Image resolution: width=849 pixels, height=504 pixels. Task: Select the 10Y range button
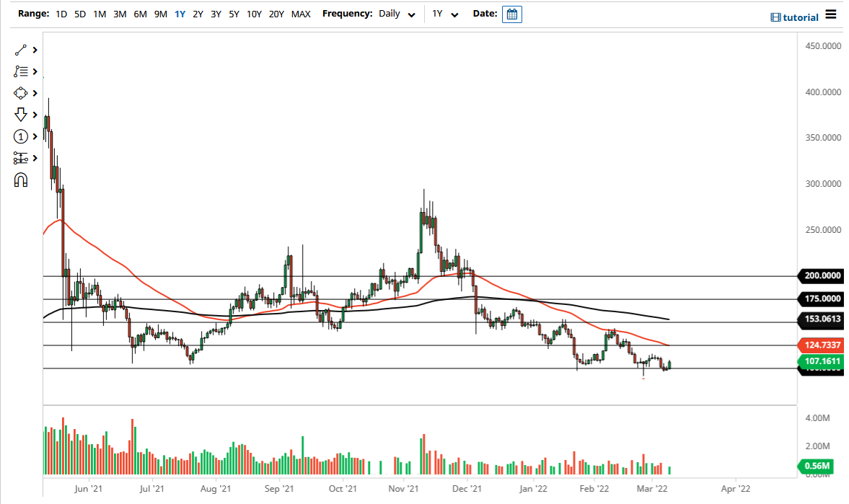tap(254, 13)
